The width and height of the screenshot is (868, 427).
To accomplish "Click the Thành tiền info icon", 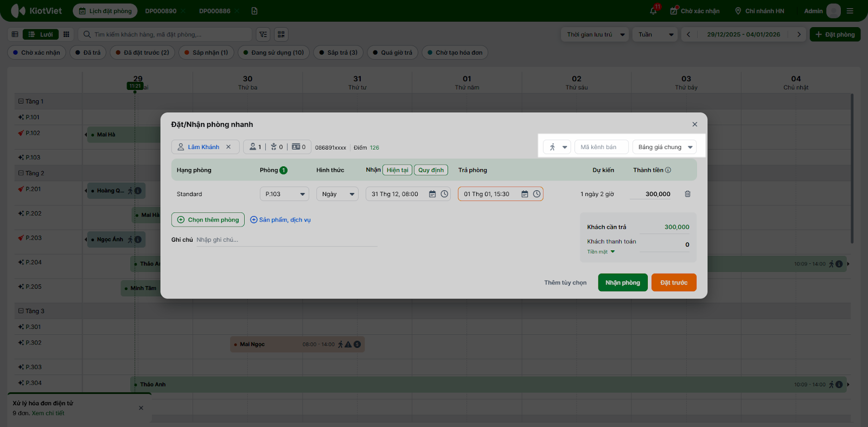I will click(x=668, y=170).
